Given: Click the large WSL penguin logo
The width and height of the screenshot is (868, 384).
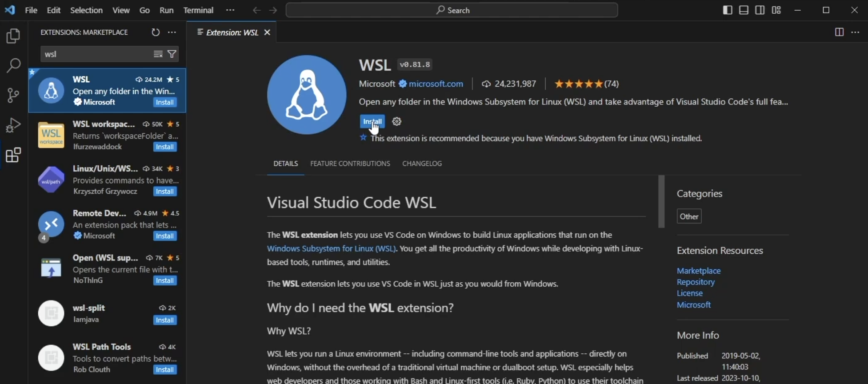Looking at the screenshot, I should (x=307, y=95).
